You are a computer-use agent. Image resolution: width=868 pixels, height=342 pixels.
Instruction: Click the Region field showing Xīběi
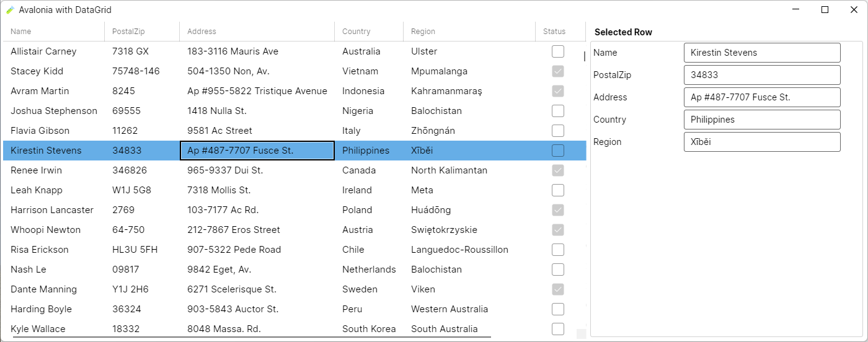pyautogui.click(x=762, y=142)
